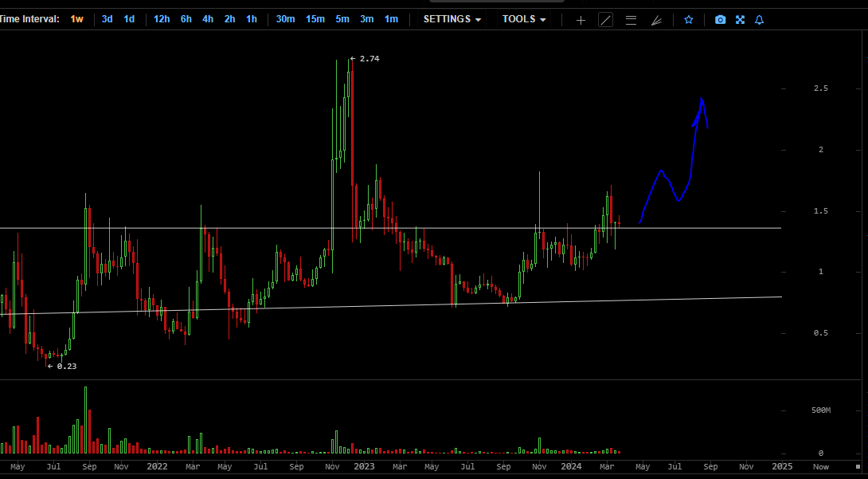Click the horizontal resistance line on the chart

(x=390, y=228)
